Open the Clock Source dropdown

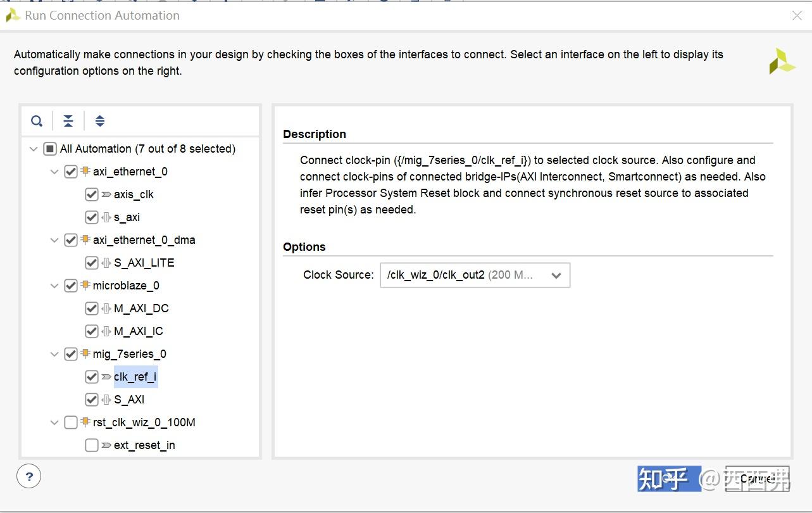coord(475,275)
